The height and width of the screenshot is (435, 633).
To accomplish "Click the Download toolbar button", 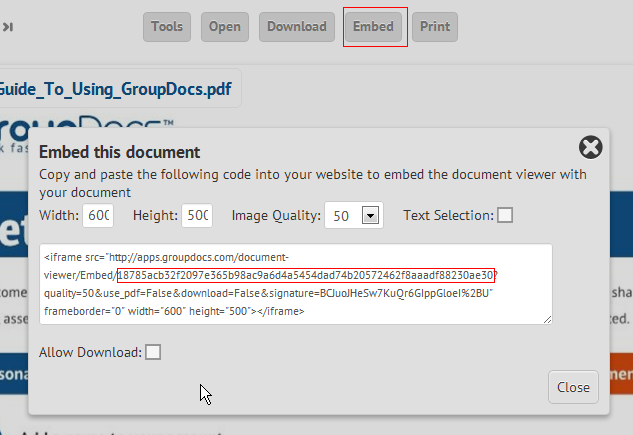I will tap(297, 27).
